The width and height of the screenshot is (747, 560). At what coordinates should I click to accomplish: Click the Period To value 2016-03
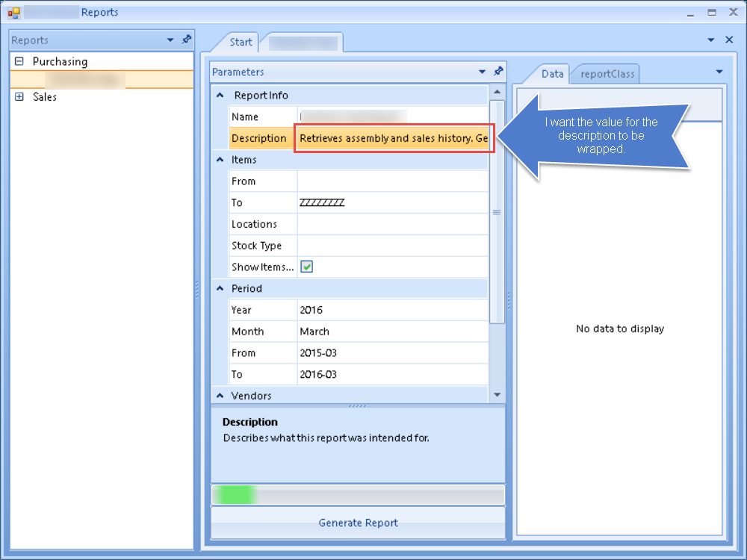pos(318,374)
